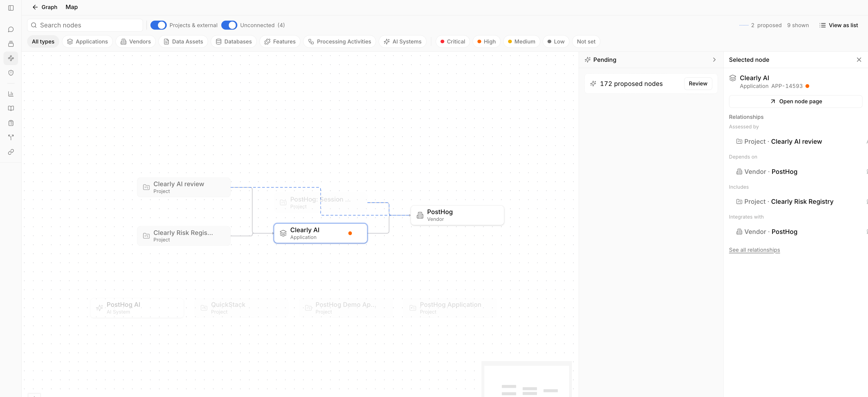Filter by Not set risk level

[x=586, y=41]
